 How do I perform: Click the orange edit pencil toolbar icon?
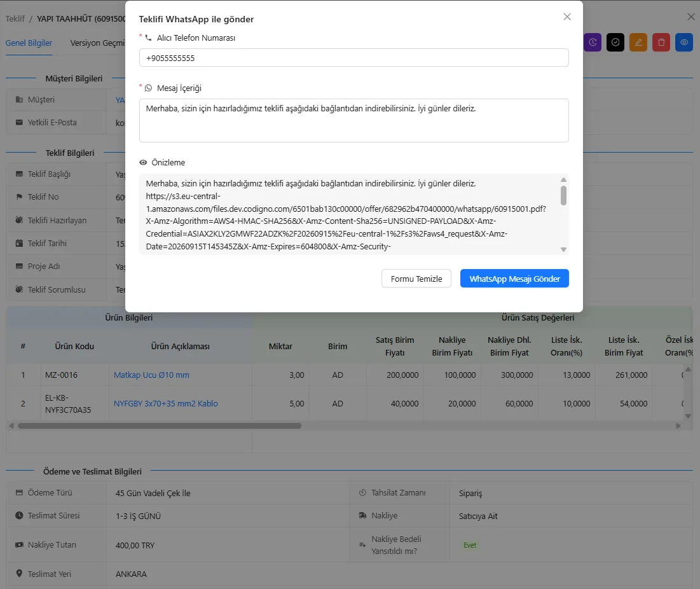[x=638, y=43]
